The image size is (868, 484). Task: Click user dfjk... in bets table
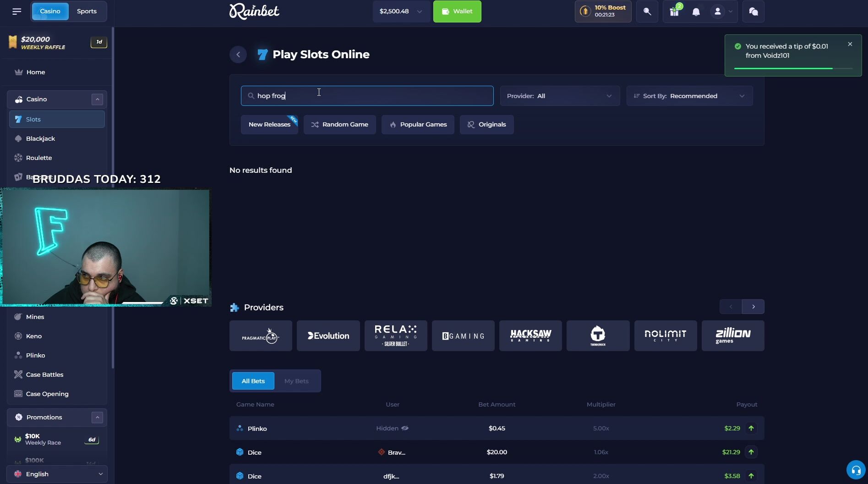pyautogui.click(x=391, y=476)
